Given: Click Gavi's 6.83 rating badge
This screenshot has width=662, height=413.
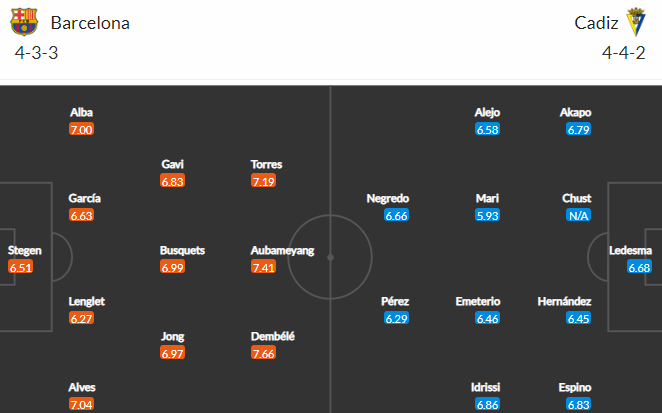Looking at the screenshot, I should point(172,181).
